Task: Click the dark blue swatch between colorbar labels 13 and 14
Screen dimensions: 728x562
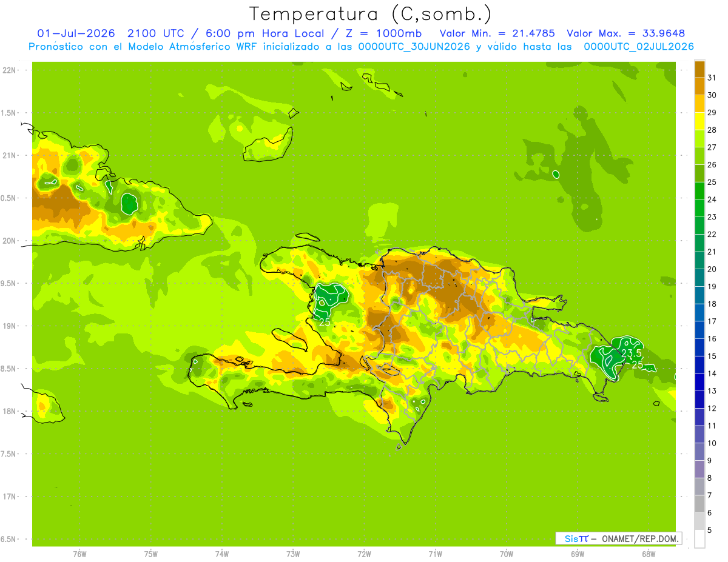Action: click(699, 383)
